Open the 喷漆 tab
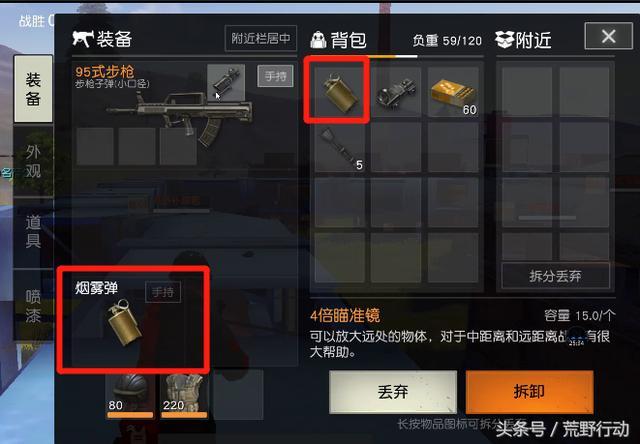The width and height of the screenshot is (640, 444). (33, 306)
